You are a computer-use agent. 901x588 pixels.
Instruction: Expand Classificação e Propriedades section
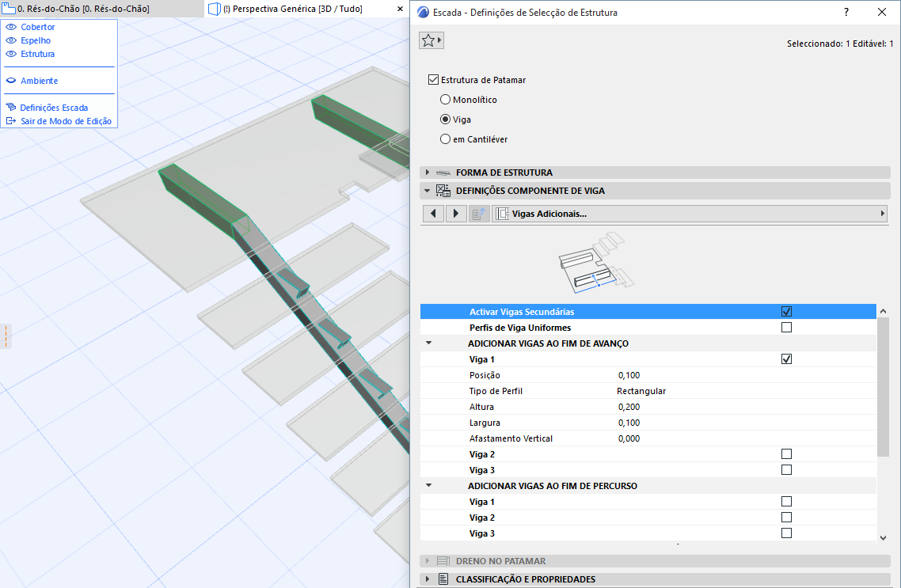(525, 579)
